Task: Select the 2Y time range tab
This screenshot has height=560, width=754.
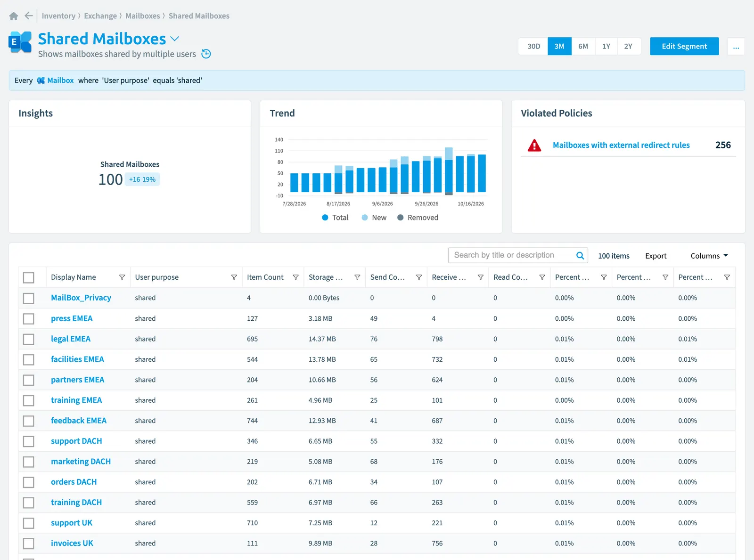Action: point(629,47)
